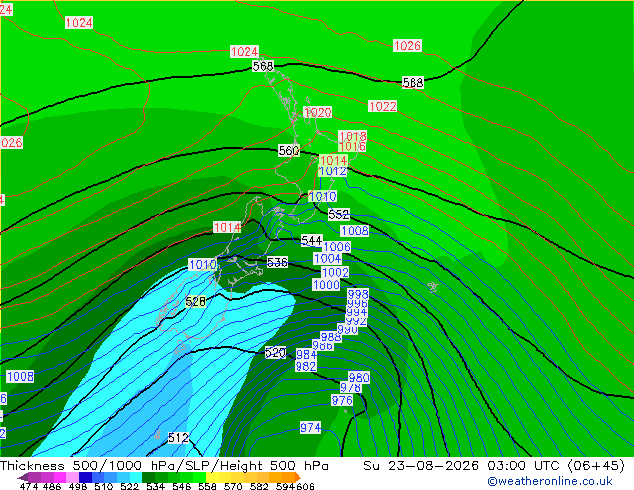Image resolution: width=634 pixels, height=490 pixels.
Task: Click the black height contour label 560
Action: (x=289, y=151)
